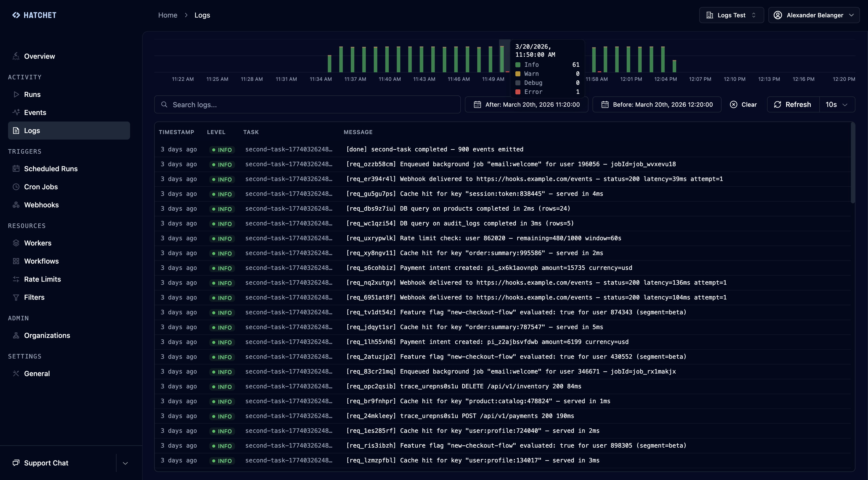The height and width of the screenshot is (480, 868).
Task: Go to Workflows page
Action: click(x=41, y=261)
